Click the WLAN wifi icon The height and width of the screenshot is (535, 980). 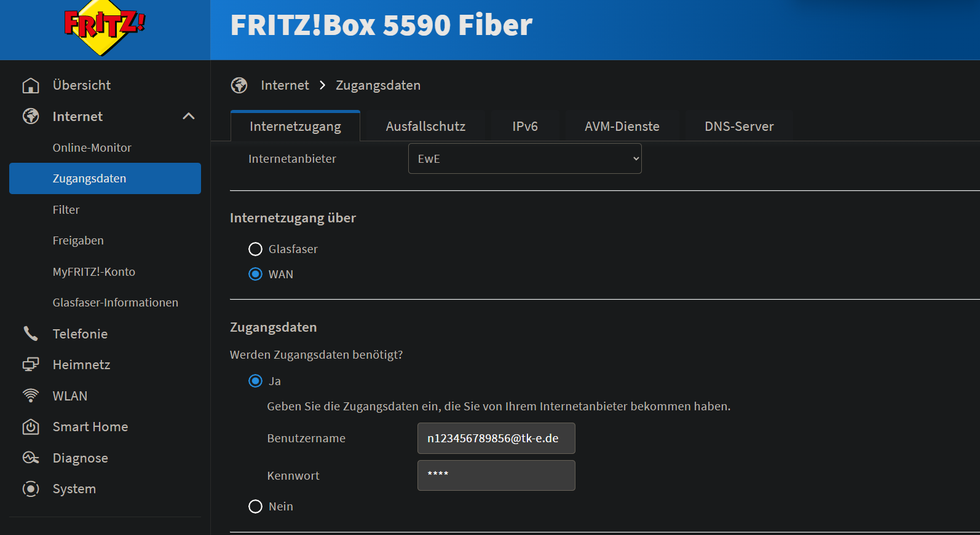coord(31,396)
